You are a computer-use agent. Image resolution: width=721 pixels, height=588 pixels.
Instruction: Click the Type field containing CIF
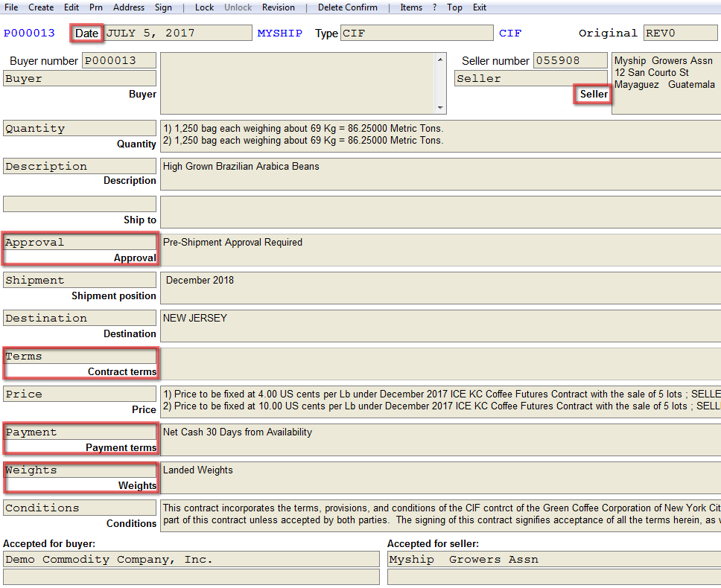click(x=416, y=33)
